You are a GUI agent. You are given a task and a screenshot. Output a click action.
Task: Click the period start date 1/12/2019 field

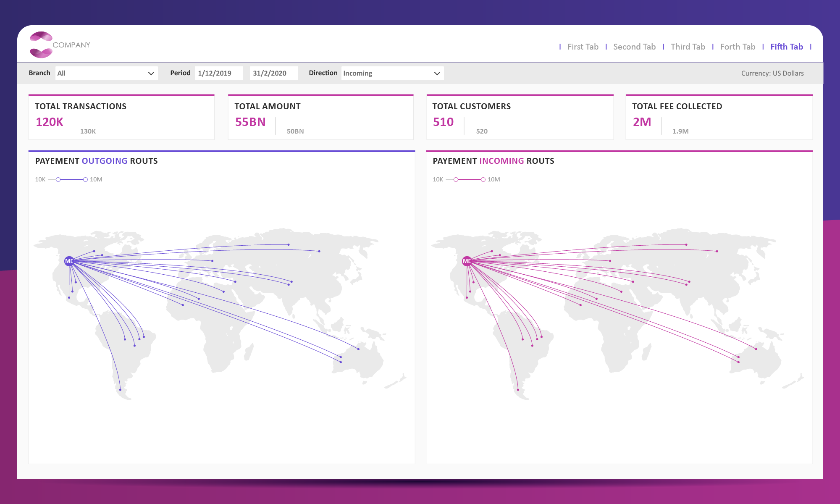(x=218, y=73)
